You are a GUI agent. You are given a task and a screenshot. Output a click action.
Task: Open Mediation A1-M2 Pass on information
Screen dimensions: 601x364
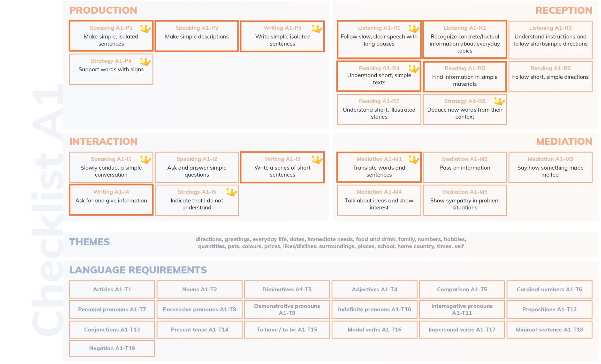tap(465, 167)
